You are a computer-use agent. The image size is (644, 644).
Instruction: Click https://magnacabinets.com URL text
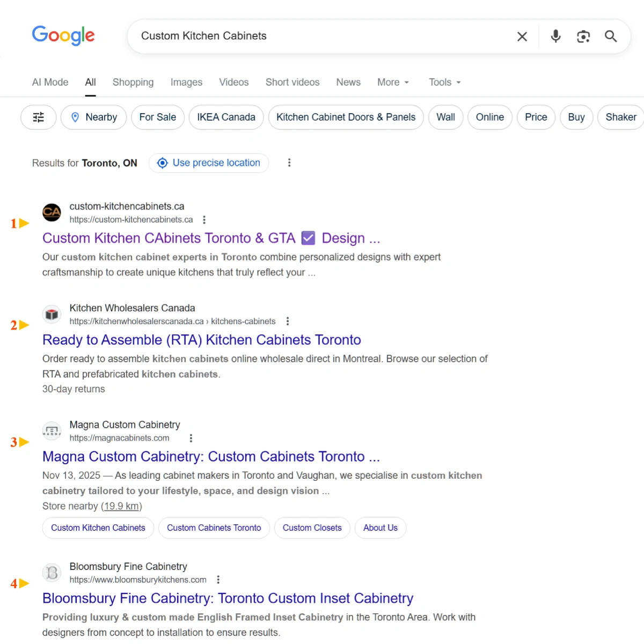[119, 438]
